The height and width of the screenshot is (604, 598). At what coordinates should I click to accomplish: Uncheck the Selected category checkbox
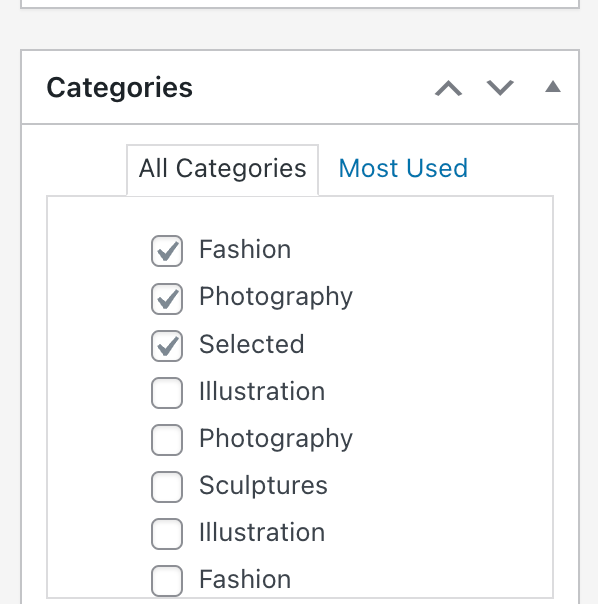[x=167, y=346]
